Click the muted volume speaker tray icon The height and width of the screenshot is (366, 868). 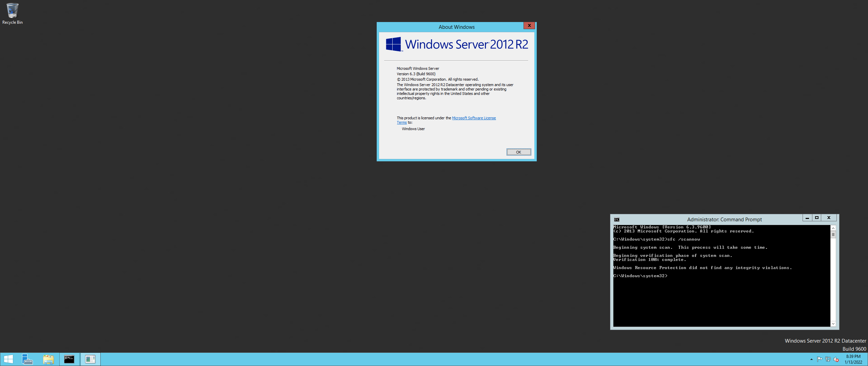pos(836,359)
